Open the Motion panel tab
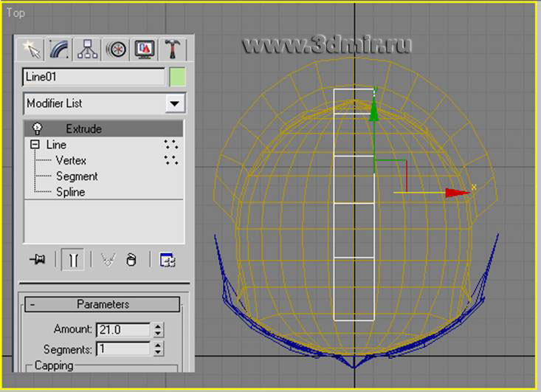 tap(117, 49)
